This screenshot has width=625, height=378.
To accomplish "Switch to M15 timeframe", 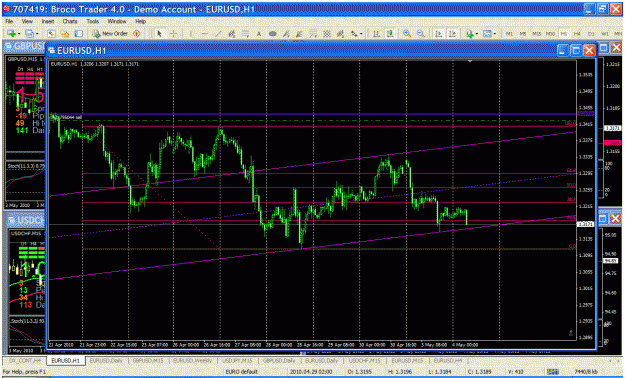I will [x=537, y=34].
